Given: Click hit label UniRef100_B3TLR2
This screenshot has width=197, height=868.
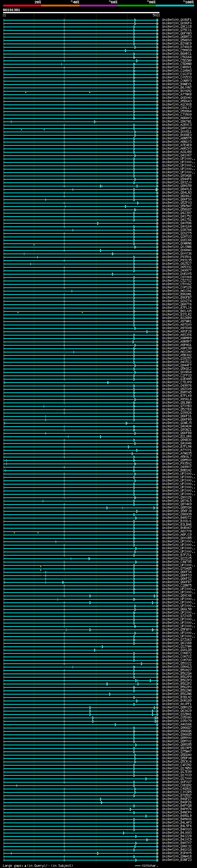Looking at the screenshot, I should (177, 315).
